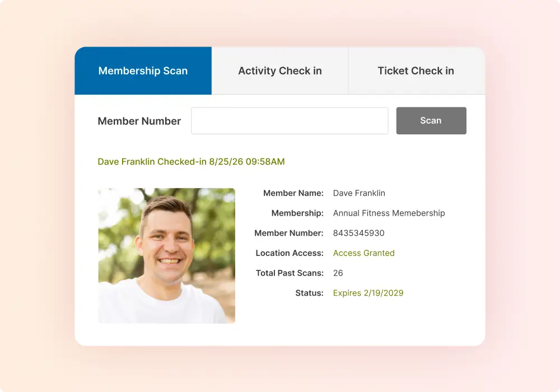Click the Member Number label in details
This screenshot has width=560, height=392.
coord(289,233)
